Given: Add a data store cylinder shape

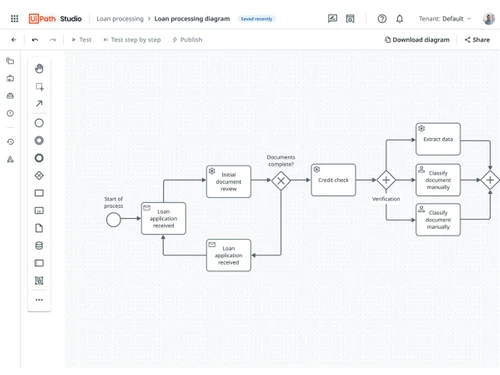Looking at the screenshot, I should click(39, 246).
